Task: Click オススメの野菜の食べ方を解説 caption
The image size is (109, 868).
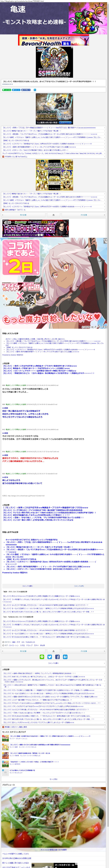Action: pos(53,850)
